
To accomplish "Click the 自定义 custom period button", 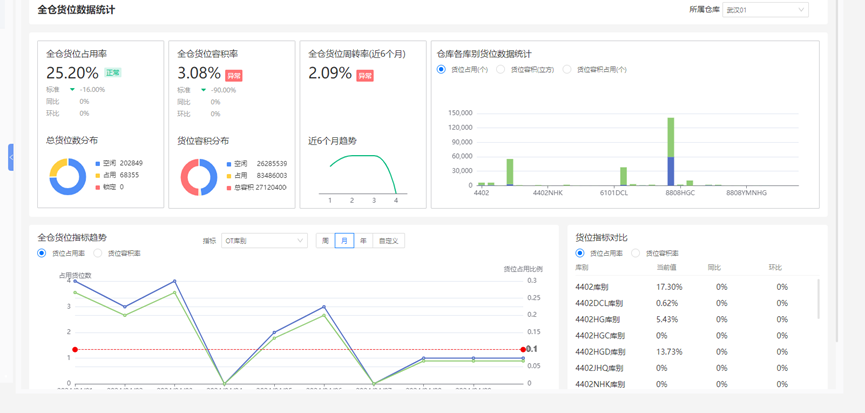I will tap(388, 241).
